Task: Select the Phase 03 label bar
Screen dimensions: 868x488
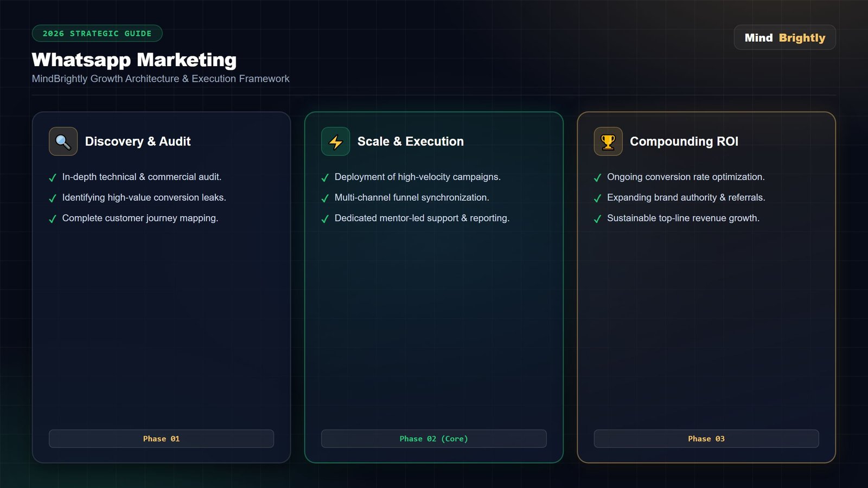Action: point(706,439)
